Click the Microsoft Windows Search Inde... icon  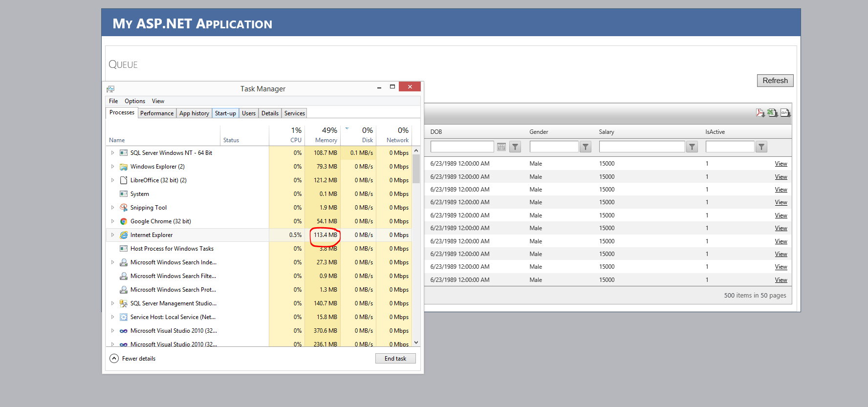coord(124,262)
